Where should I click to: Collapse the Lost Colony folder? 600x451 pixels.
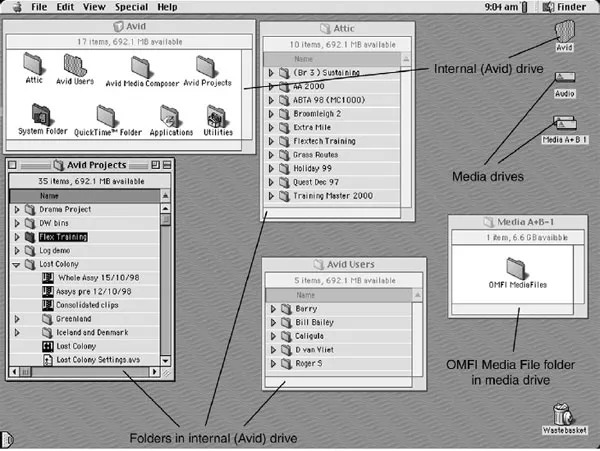(x=17, y=265)
